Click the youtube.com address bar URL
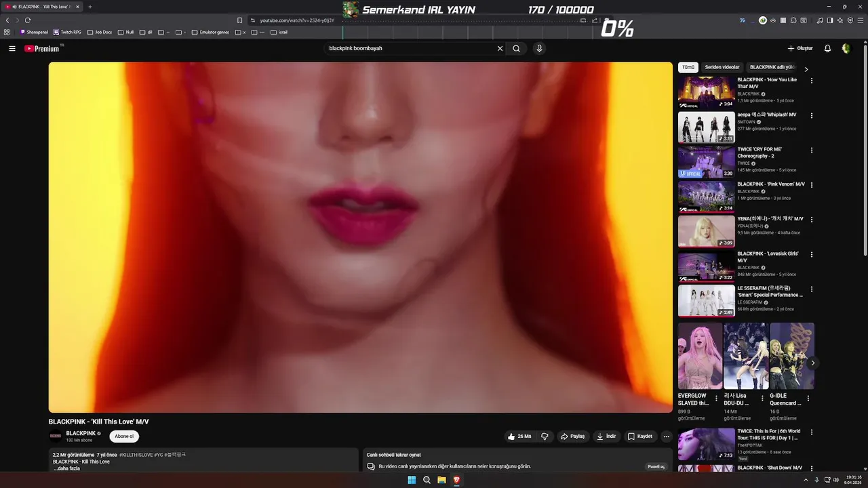This screenshot has height=488, width=868. 297,20
